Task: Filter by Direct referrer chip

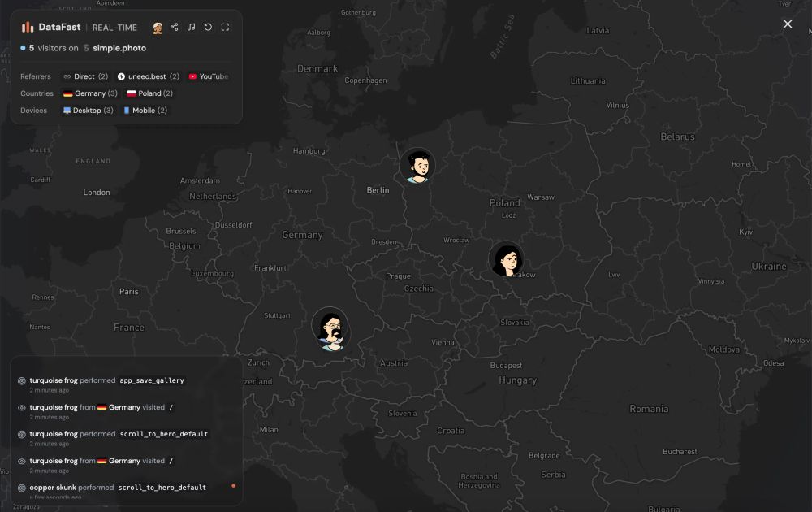Action: click(x=85, y=76)
